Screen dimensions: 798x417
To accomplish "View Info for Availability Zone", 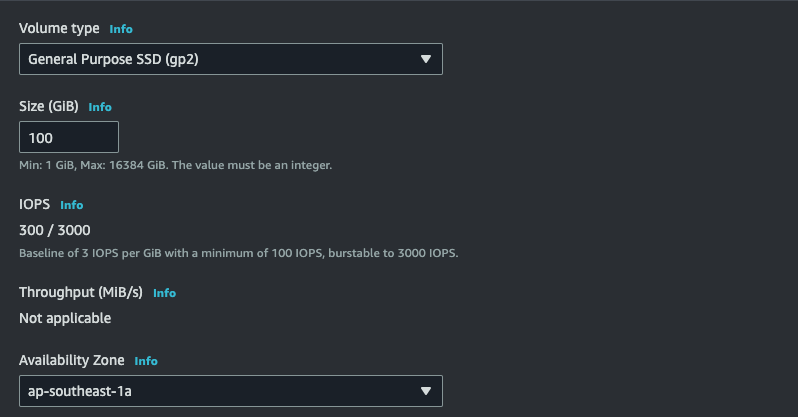I will (x=146, y=361).
